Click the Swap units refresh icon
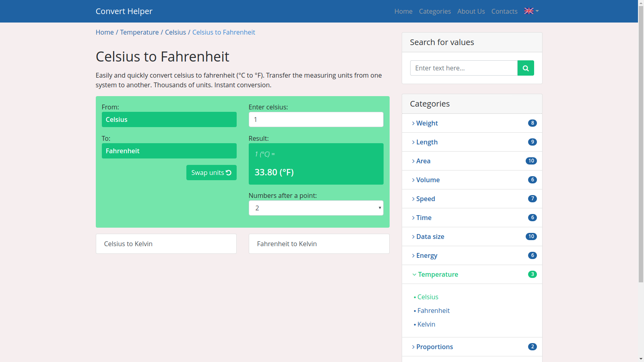This screenshot has width=644, height=362. (x=229, y=173)
